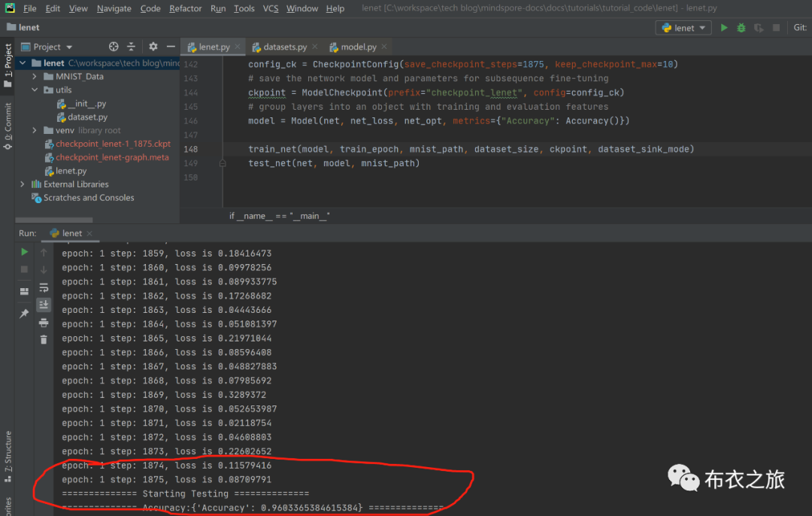Select dataset.py in the utils folder
The height and width of the screenshot is (516, 812).
coord(82,117)
